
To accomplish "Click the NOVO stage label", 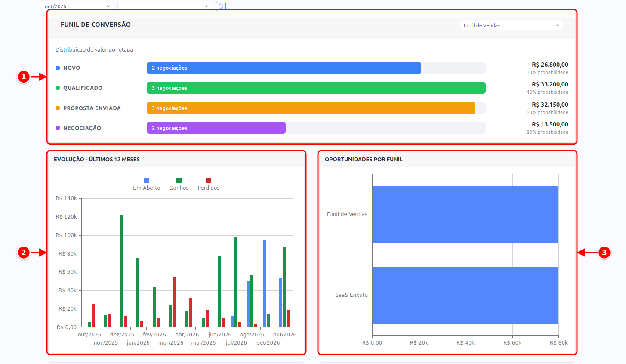I will [71, 68].
